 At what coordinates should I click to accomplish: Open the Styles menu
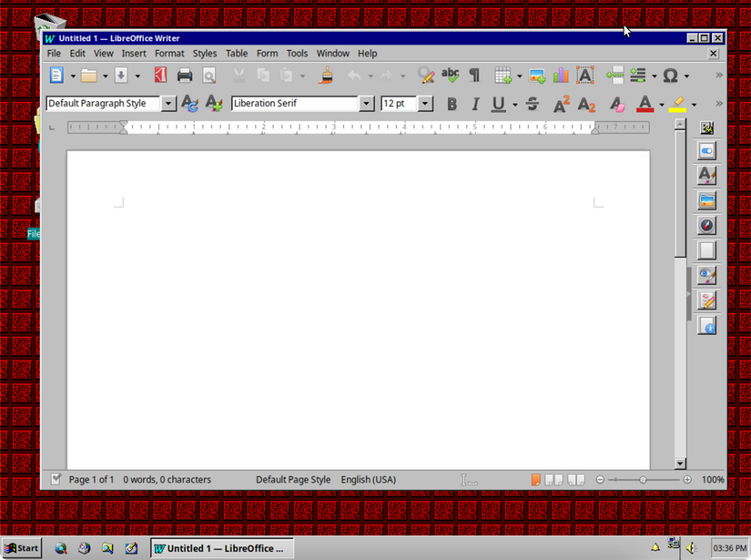[x=204, y=53]
